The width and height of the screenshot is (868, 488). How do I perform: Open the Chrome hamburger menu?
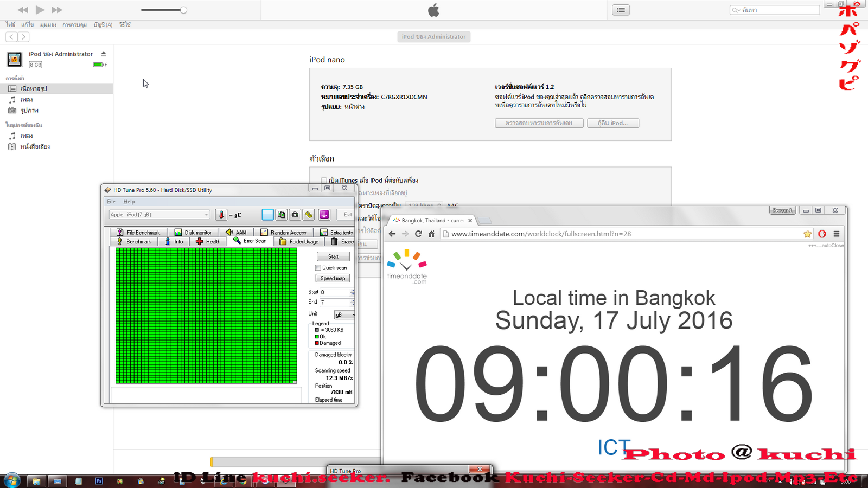pyautogui.click(x=837, y=234)
